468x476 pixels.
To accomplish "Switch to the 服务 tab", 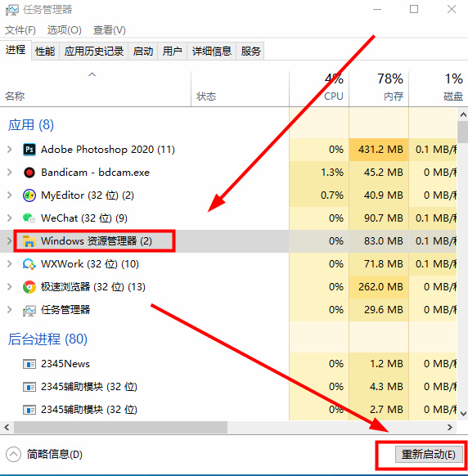I will tap(250, 51).
